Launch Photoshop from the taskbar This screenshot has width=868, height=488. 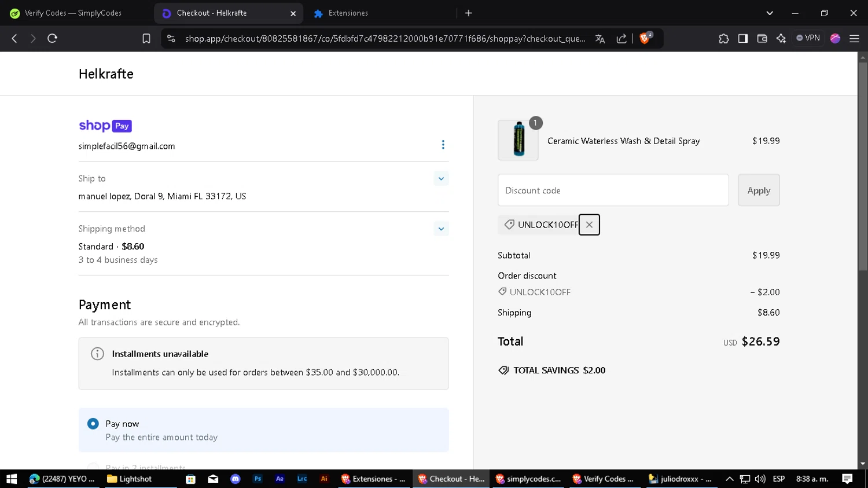pos(258,479)
